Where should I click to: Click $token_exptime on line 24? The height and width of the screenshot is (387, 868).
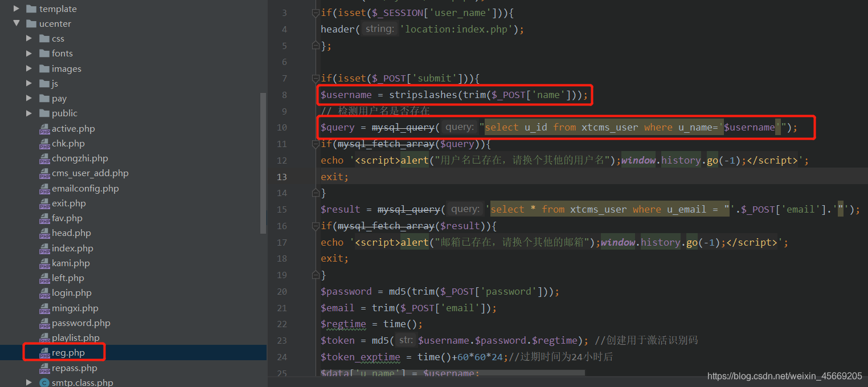[x=361, y=357]
